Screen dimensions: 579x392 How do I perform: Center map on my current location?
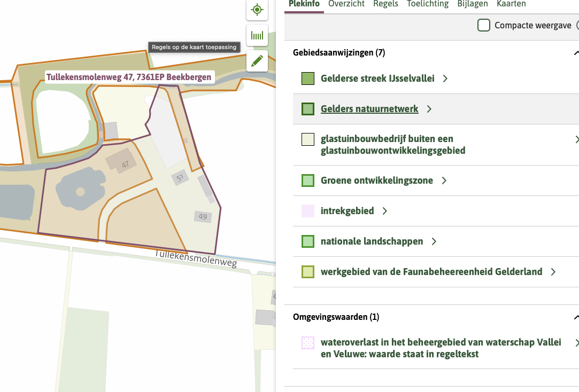pos(257,10)
